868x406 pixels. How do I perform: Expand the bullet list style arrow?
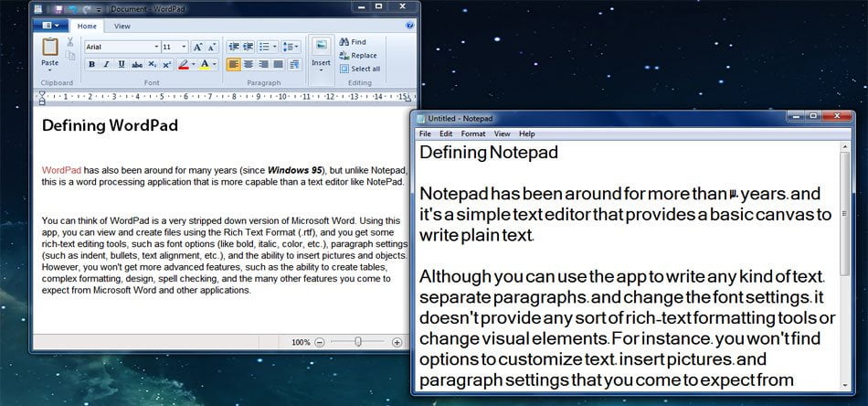pos(275,47)
